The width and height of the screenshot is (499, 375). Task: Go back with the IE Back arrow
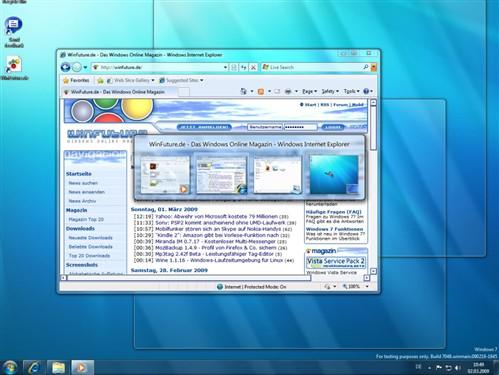coord(65,67)
